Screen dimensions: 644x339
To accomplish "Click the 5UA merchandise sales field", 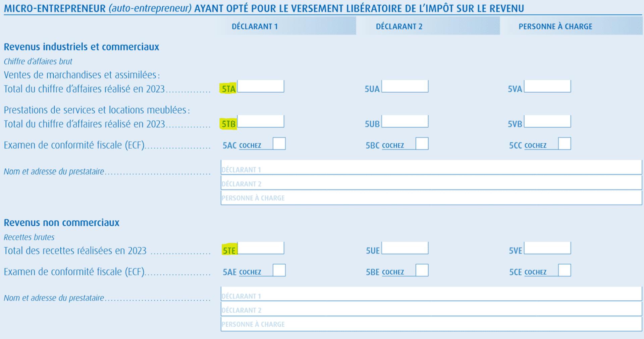I will pos(405,87).
